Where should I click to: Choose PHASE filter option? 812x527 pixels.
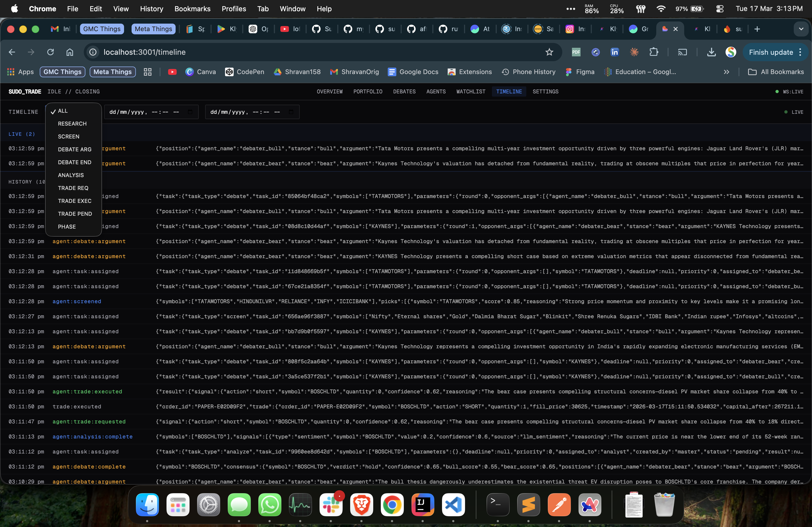tap(67, 227)
